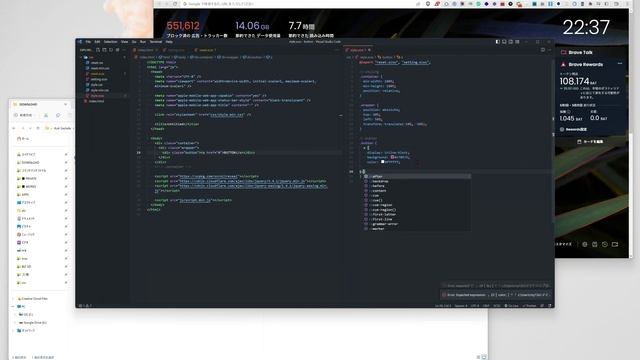Open the File menu in VS Code
Image resolution: width=640 pixels, height=360 pixels.
pos(88,42)
